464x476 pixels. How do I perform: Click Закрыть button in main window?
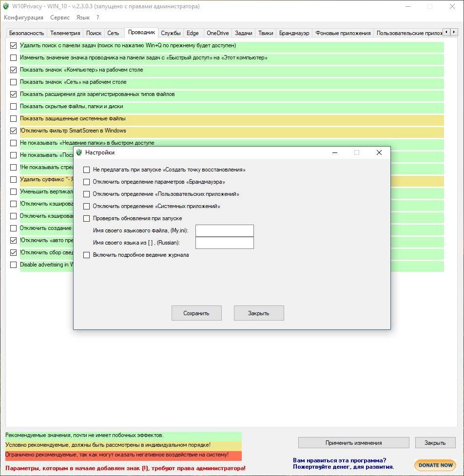[x=435, y=443]
